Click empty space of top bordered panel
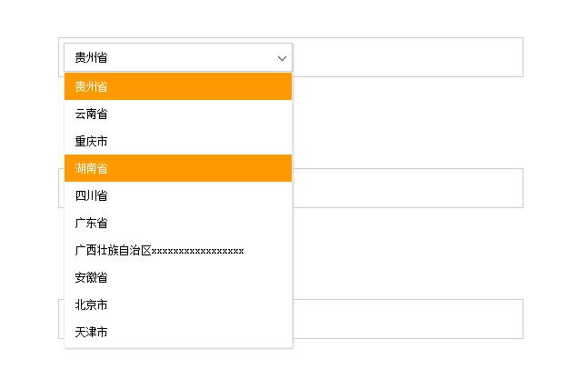 pyautogui.click(x=408, y=57)
